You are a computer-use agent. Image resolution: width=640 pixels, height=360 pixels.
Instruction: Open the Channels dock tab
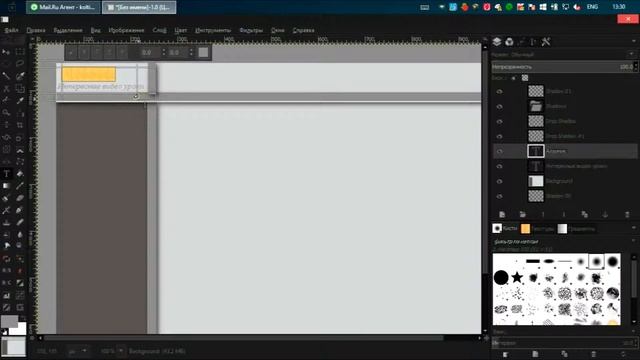pos(509,42)
